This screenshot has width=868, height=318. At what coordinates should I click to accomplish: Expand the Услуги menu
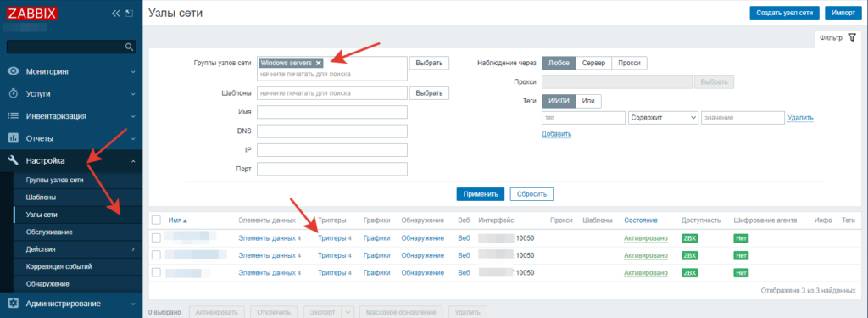coord(133,93)
